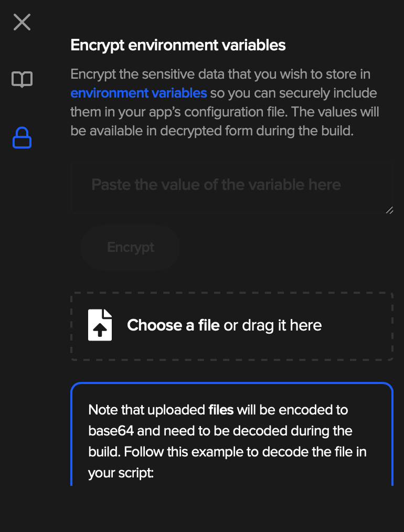Screen dimensions: 404x532
Task: Click the bold Choose a file text
Action: [173, 325]
